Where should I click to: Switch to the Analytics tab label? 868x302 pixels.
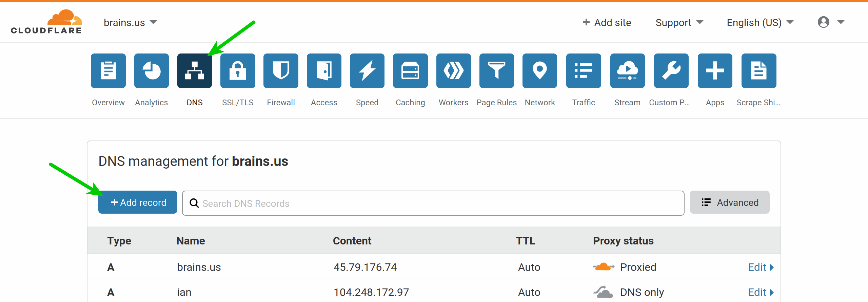tap(152, 103)
